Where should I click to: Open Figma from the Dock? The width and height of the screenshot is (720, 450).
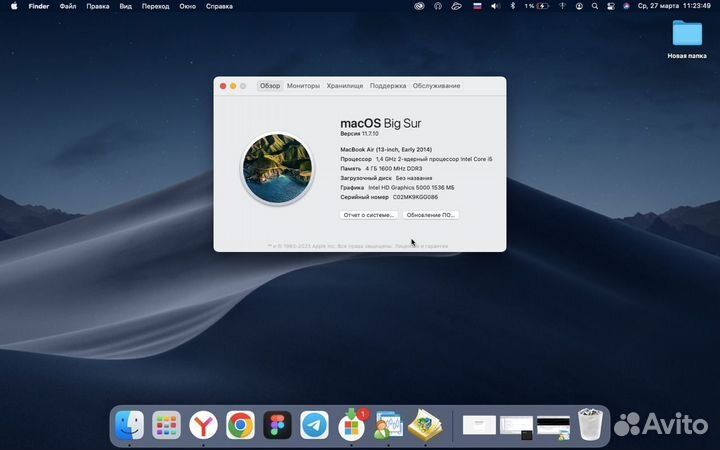pyautogui.click(x=277, y=425)
